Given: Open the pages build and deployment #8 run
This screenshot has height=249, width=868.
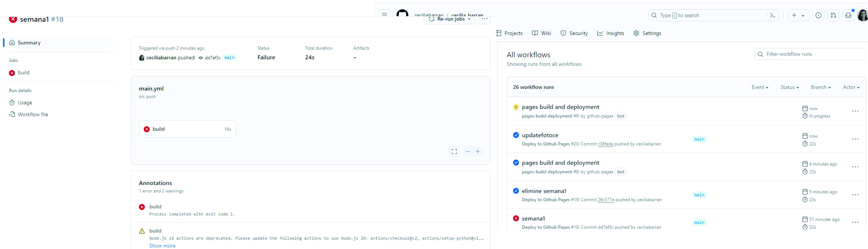Looking at the screenshot, I should 561,163.
